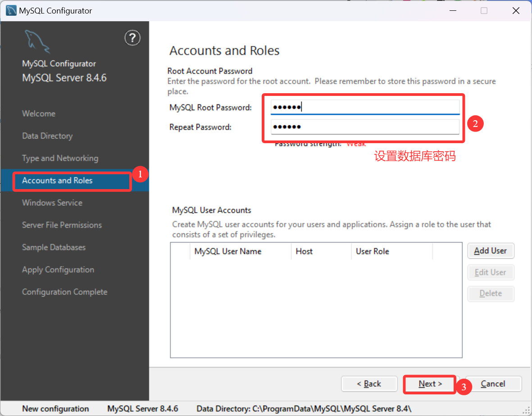Minimize the MySQL Configurator window

[x=453, y=10]
